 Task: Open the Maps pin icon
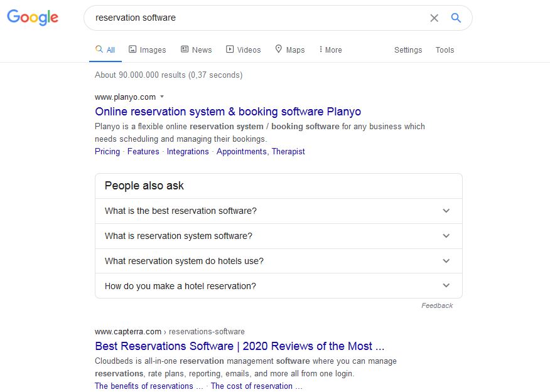click(x=279, y=49)
